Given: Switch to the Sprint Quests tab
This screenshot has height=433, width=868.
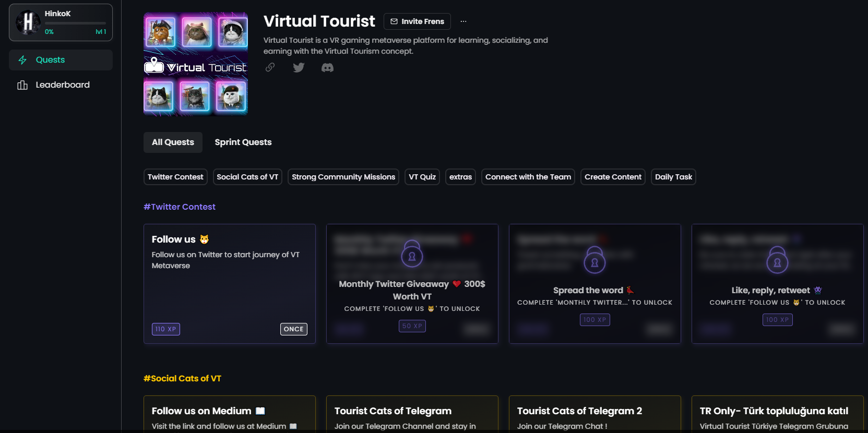Looking at the screenshot, I should (243, 142).
